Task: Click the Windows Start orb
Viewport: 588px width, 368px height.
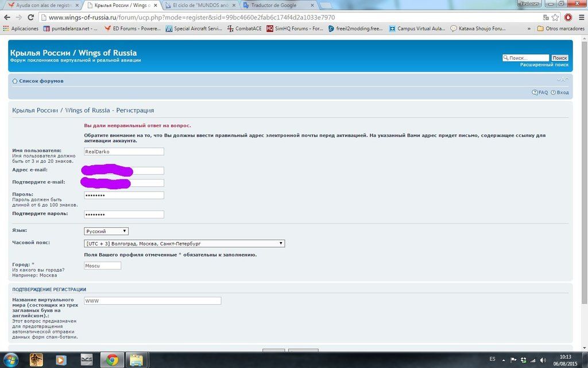Action: click(10, 360)
